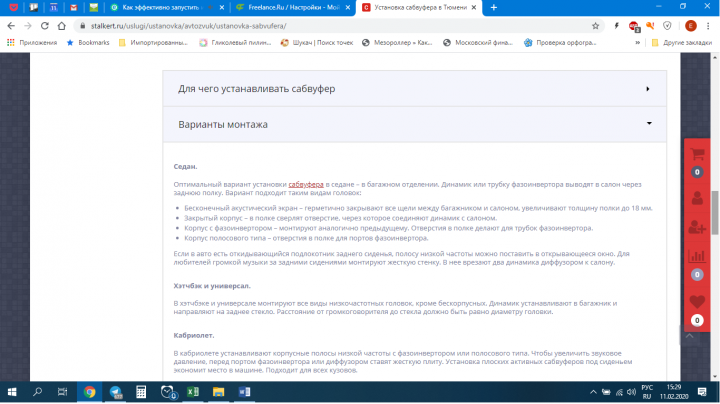This screenshot has width=720, height=404.
Task: Open the profile avatar E in Chrome
Action: pyautogui.click(x=691, y=26)
